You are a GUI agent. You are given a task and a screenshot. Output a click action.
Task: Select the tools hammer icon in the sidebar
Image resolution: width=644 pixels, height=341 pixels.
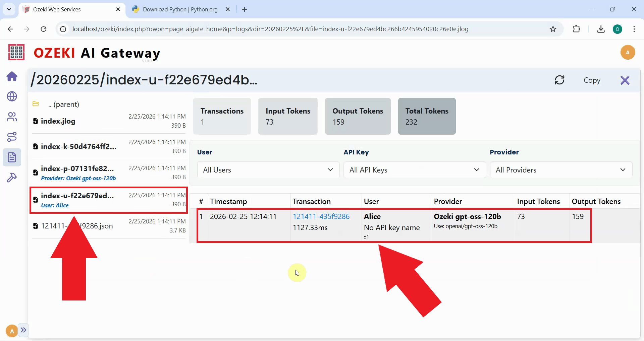pos(12,177)
